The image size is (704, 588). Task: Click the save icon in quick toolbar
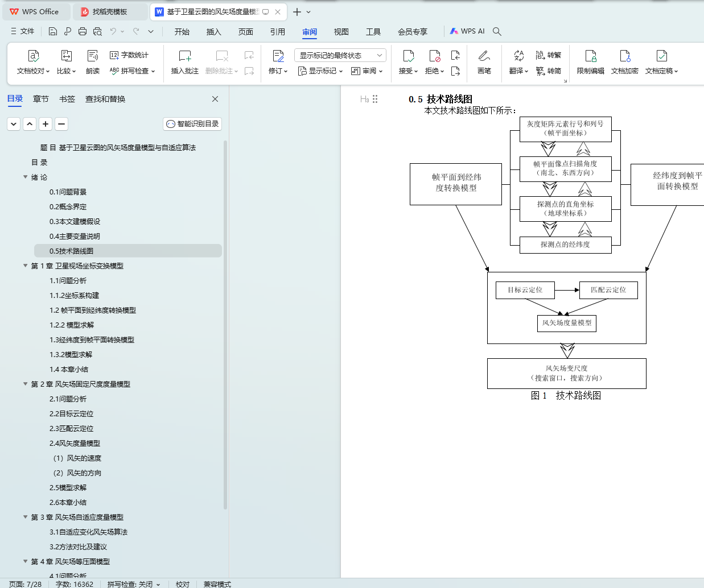coord(52,31)
